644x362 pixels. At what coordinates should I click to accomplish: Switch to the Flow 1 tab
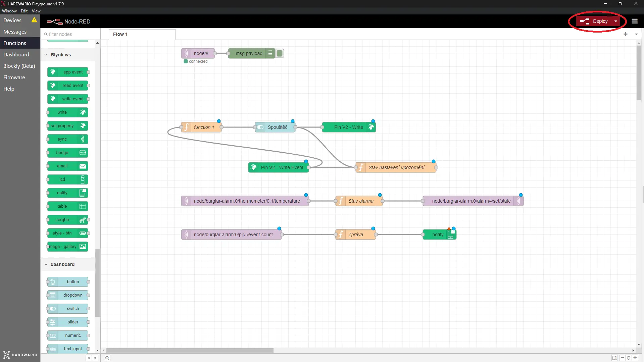click(x=142, y=34)
